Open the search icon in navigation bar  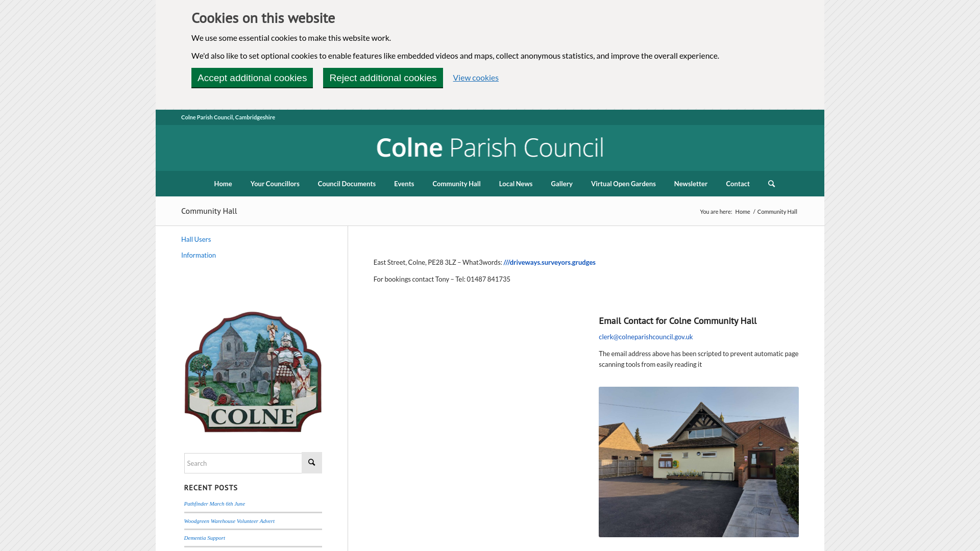[x=771, y=184]
